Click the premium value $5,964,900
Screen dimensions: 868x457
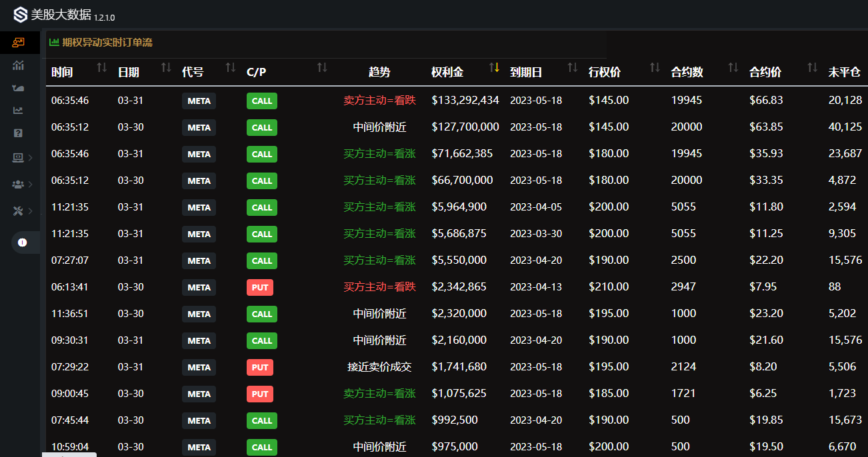[x=459, y=207]
